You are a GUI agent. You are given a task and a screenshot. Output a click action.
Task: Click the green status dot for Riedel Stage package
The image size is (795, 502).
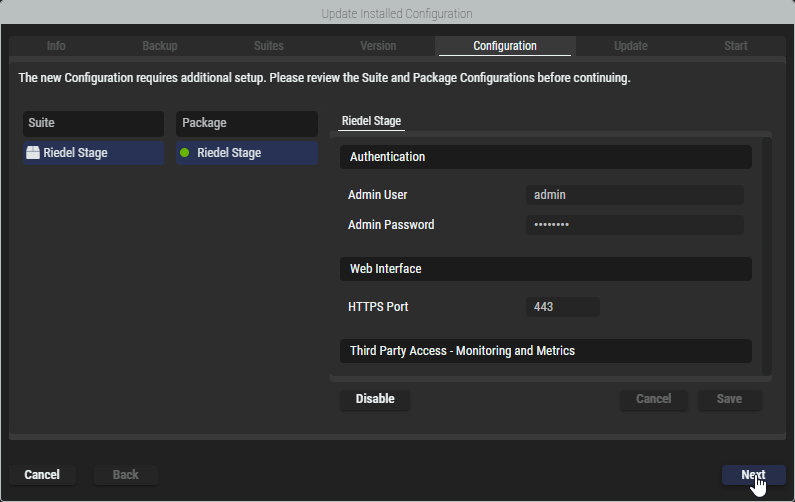[x=185, y=153]
